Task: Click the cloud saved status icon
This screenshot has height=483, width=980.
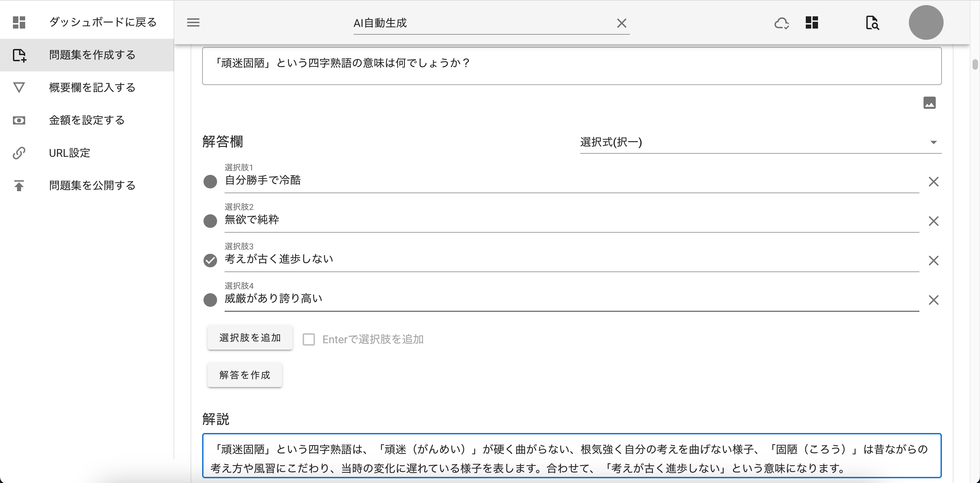Action: 781,23
